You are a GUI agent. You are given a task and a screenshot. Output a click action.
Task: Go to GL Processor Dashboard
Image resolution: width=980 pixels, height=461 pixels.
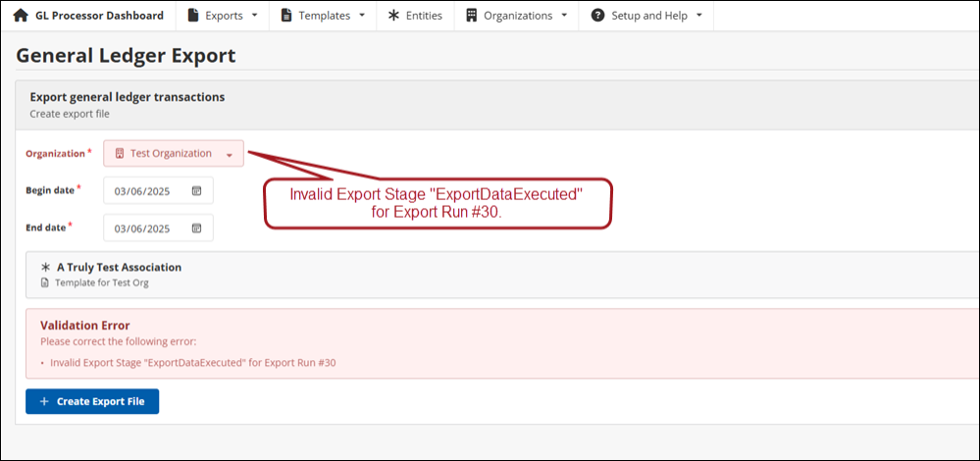98,16
